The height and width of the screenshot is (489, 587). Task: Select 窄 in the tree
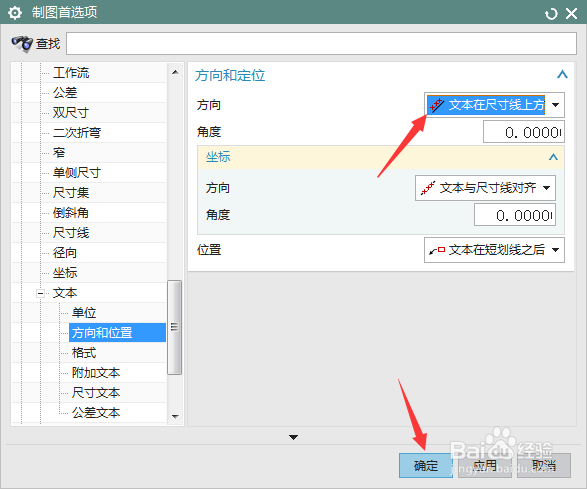tap(59, 152)
